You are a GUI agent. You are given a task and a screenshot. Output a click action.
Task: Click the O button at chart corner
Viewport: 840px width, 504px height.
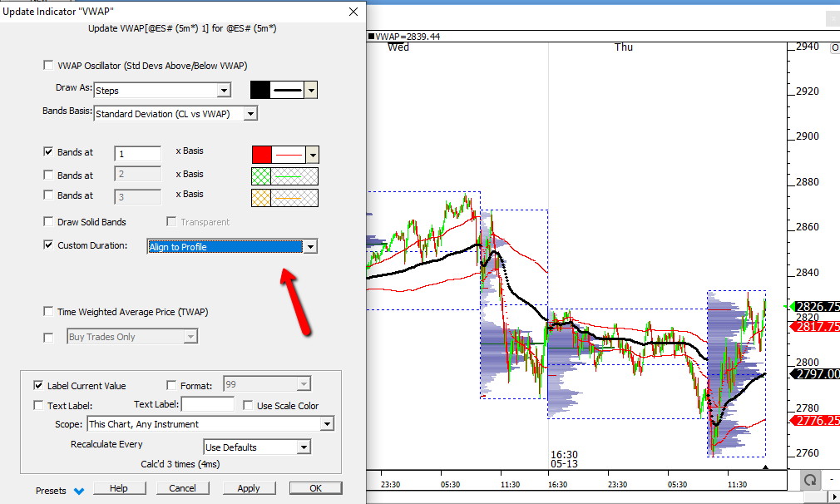coord(834,48)
